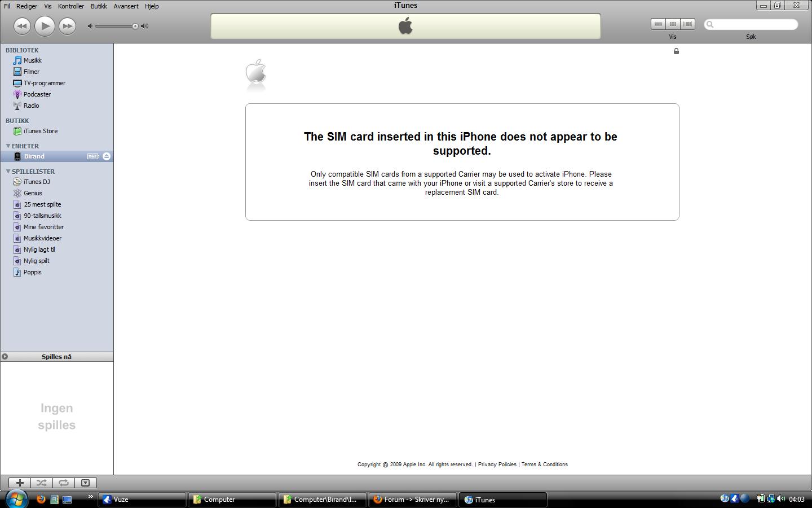Expand the Quick Launch overflow chevron

click(x=90, y=497)
